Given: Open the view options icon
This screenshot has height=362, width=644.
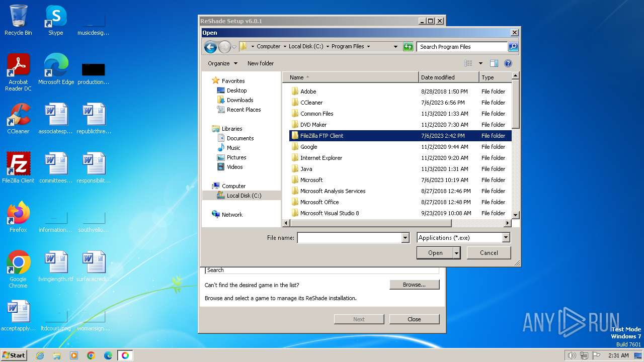Looking at the screenshot, I should (x=468, y=63).
